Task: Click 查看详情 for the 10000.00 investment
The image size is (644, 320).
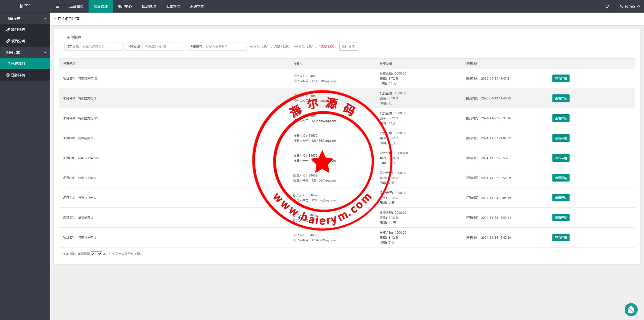Action: (561, 158)
